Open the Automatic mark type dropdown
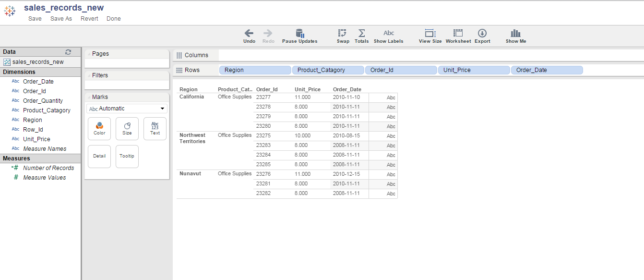This screenshot has height=280, width=644. pyautogui.click(x=127, y=109)
